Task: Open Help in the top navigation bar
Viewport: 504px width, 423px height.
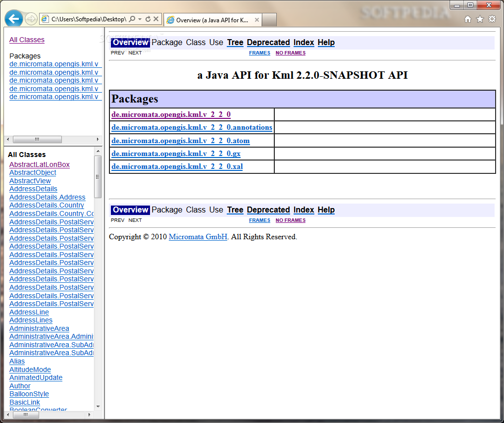Action: point(326,43)
